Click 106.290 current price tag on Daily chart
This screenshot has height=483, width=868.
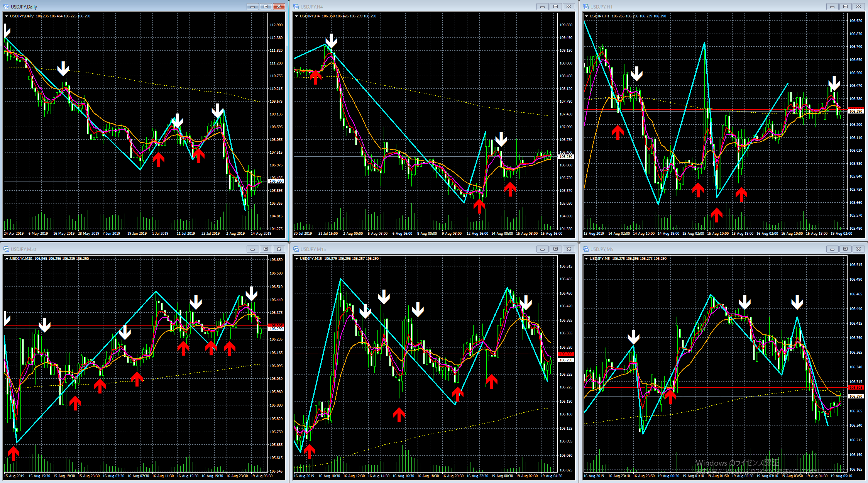pos(276,181)
